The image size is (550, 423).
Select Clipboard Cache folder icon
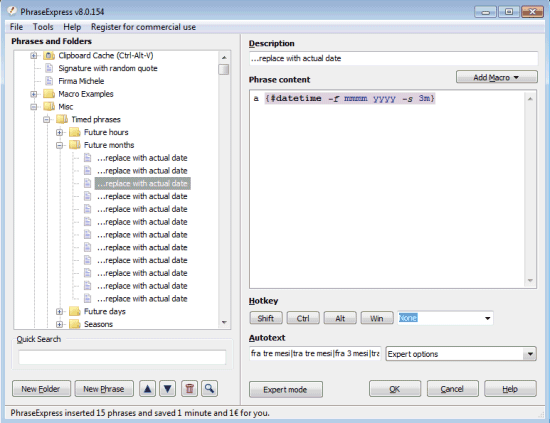[49, 55]
